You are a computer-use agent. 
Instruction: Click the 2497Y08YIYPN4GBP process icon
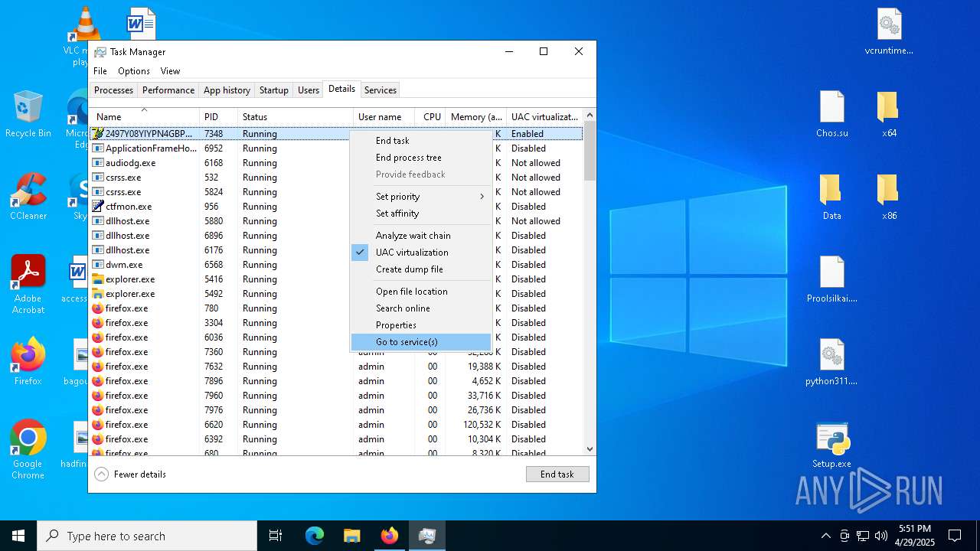click(x=98, y=133)
